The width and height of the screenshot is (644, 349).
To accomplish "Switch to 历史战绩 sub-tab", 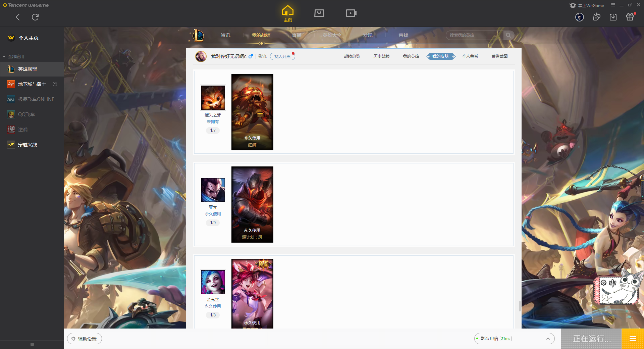I will point(381,56).
